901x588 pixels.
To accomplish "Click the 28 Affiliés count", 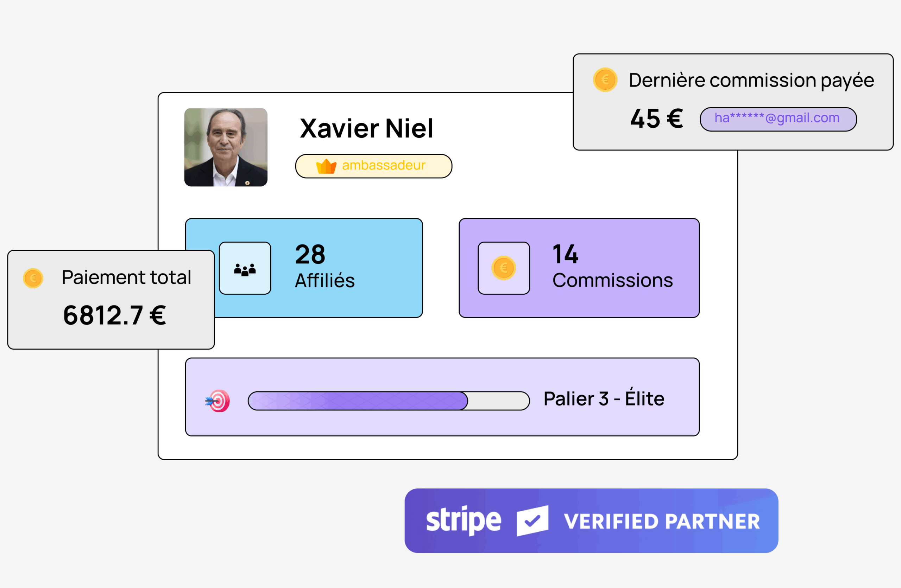I will pos(310,254).
